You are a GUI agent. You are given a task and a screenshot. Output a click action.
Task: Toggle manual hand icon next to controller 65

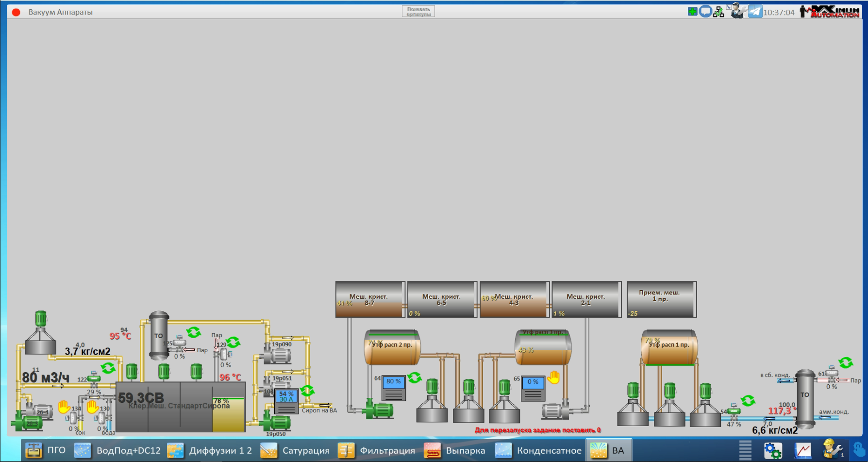(x=553, y=377)
